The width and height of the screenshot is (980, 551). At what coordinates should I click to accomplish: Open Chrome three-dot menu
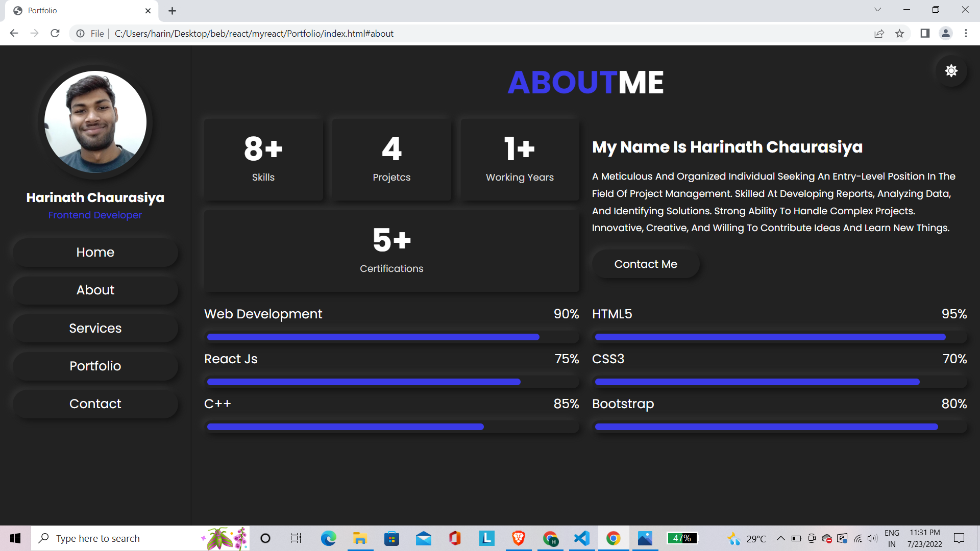tap(966, 34)
